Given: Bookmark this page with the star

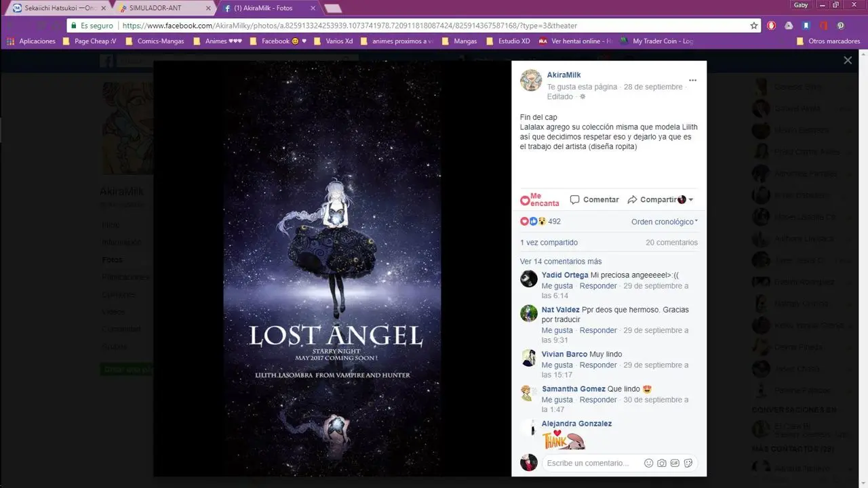Looking at the screenshot, I should pos(754,26).
